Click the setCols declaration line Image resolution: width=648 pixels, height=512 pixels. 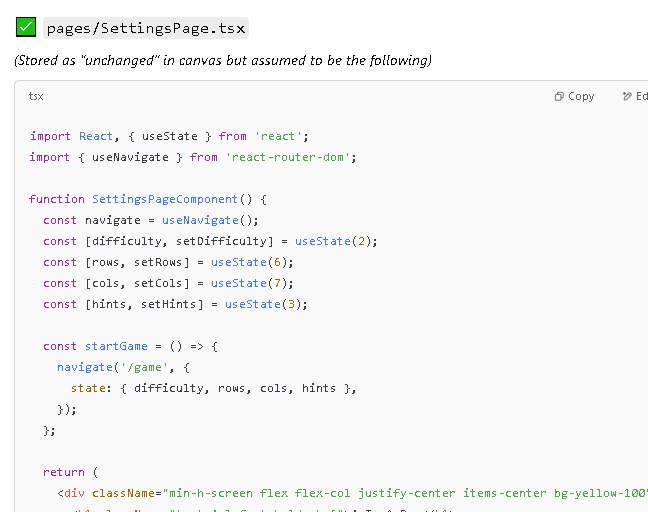click(x=168, y=283)
